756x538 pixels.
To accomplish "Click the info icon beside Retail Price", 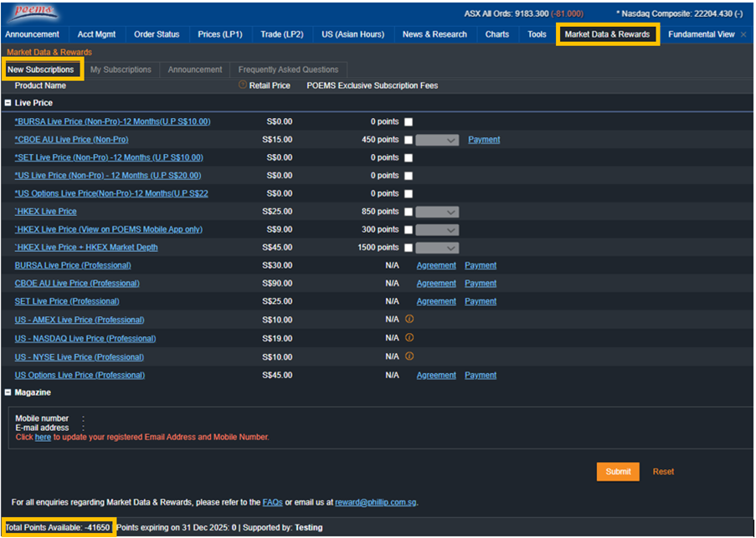I will pos(243,85).
